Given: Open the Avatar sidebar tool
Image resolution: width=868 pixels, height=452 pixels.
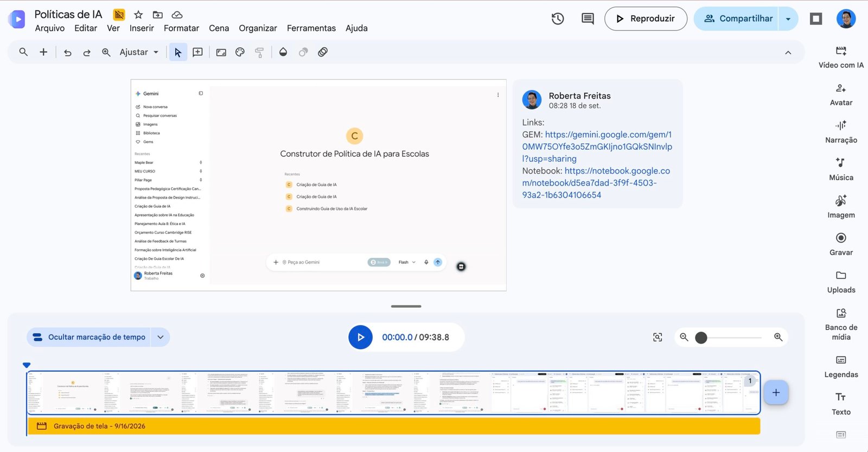Looking at the screenshot, I should (841, 94).
